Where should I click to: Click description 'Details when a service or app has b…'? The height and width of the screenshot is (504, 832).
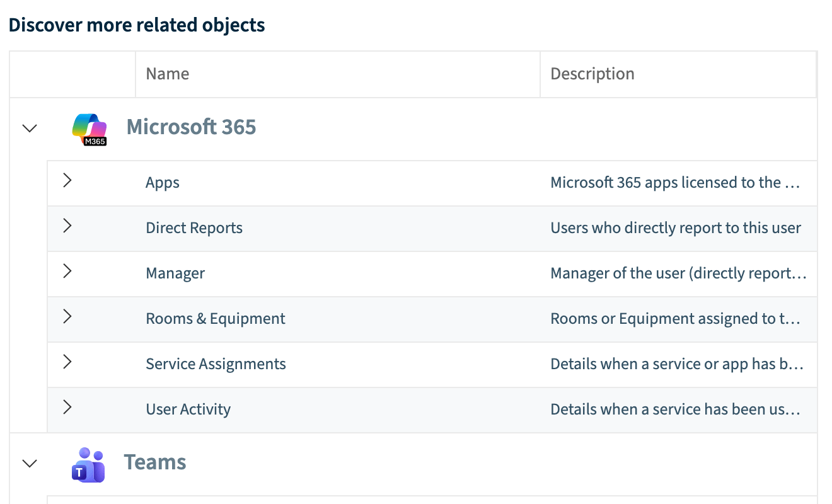click(x=677, y=364)
